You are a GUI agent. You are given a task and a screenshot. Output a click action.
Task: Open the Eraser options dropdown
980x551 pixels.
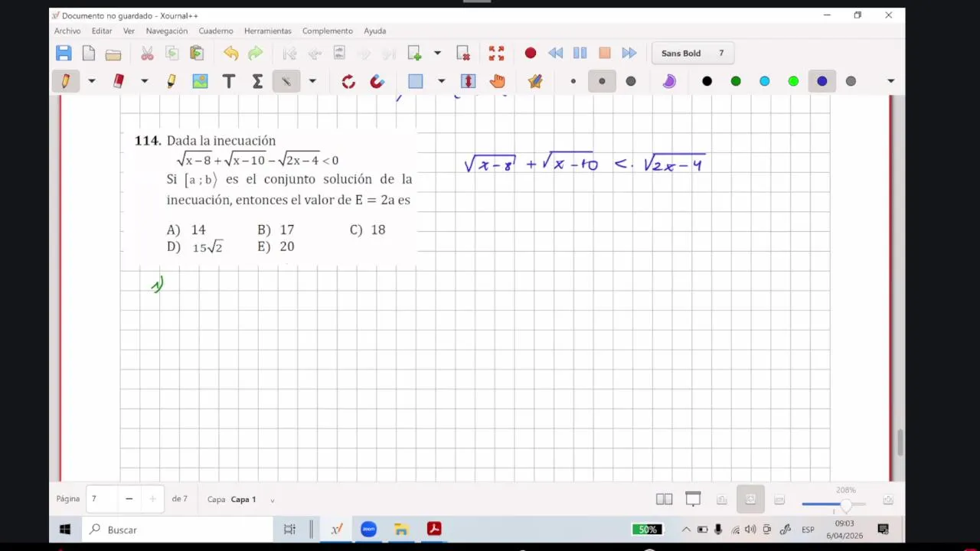point(144,81)
